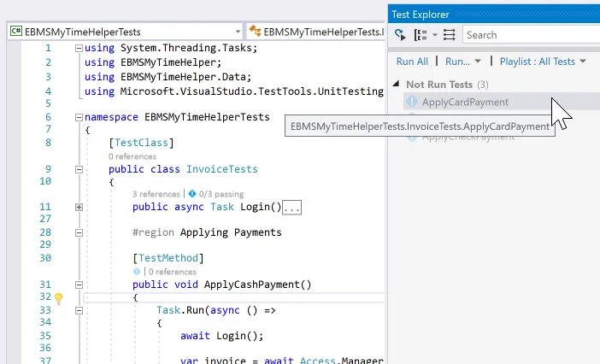600x364 pixels.
Task: Click 'await Login();' on line 35
Action: [222, 336]
